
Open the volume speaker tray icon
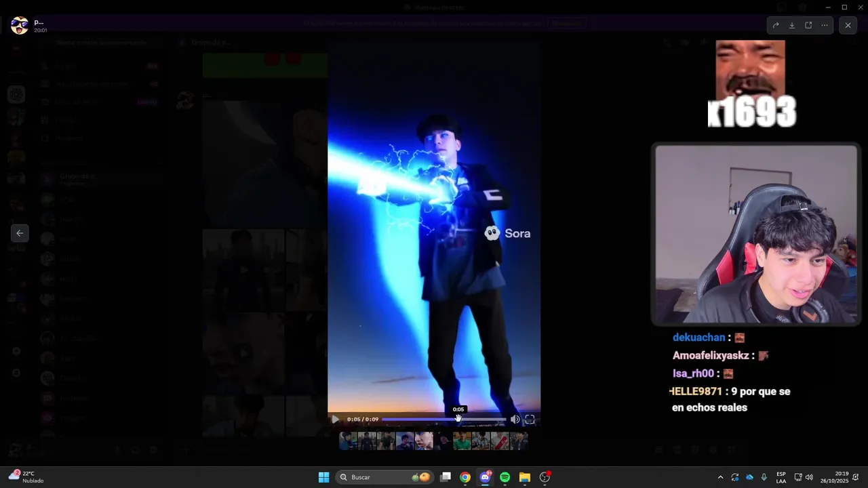point(809,477)
